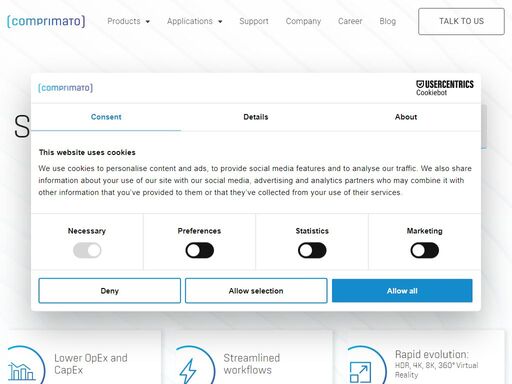Turn on the Marketing cookies switch

coord(425,250)
